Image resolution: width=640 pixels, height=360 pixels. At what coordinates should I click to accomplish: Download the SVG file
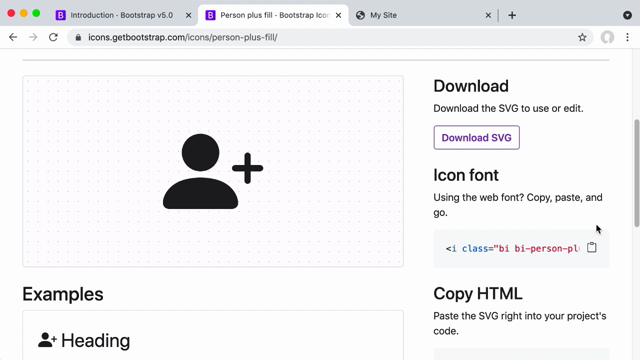pos(476,138)
